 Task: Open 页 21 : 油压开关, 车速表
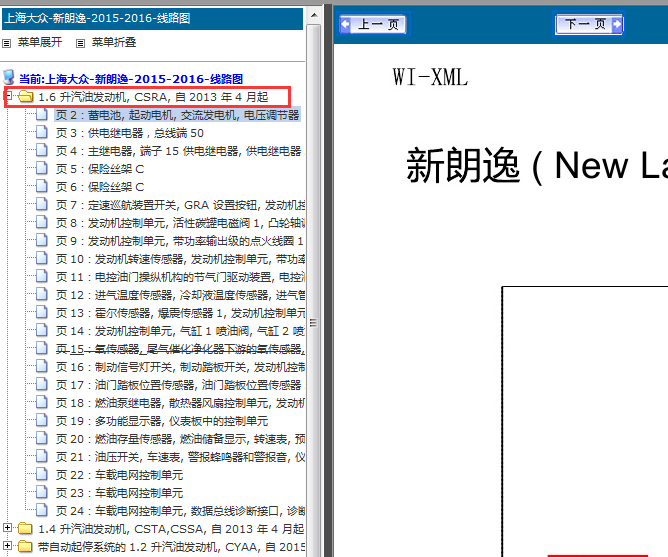[179, 457]
